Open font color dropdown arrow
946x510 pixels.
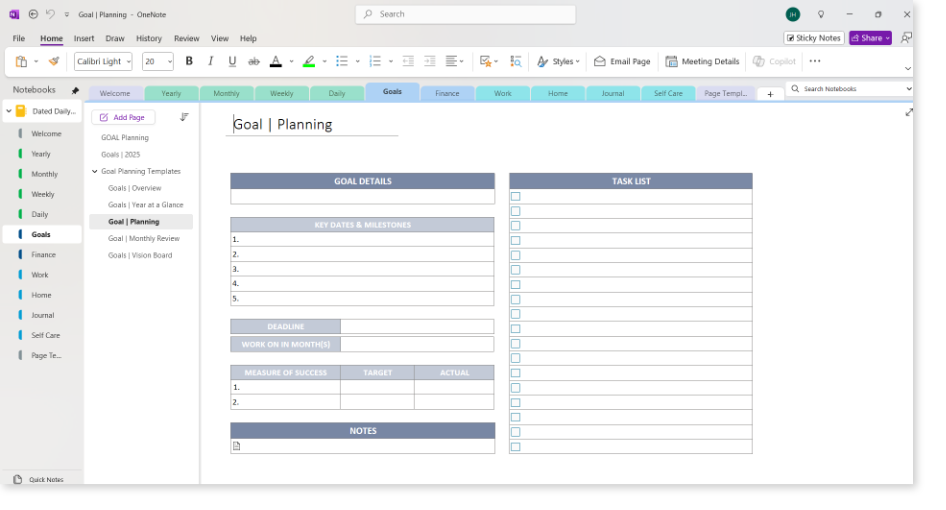tap(291, 62)
